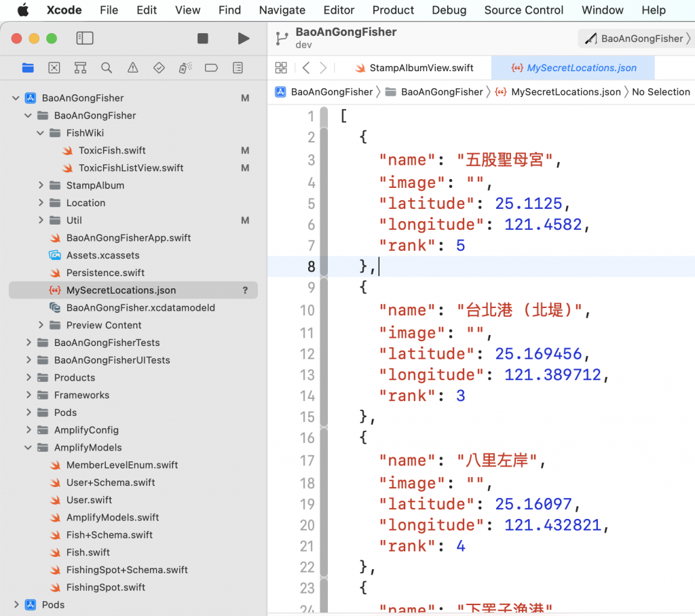Expand the Util folder
Image resolution: width=695 pixels, height=616 pixels.
[41, 220]
